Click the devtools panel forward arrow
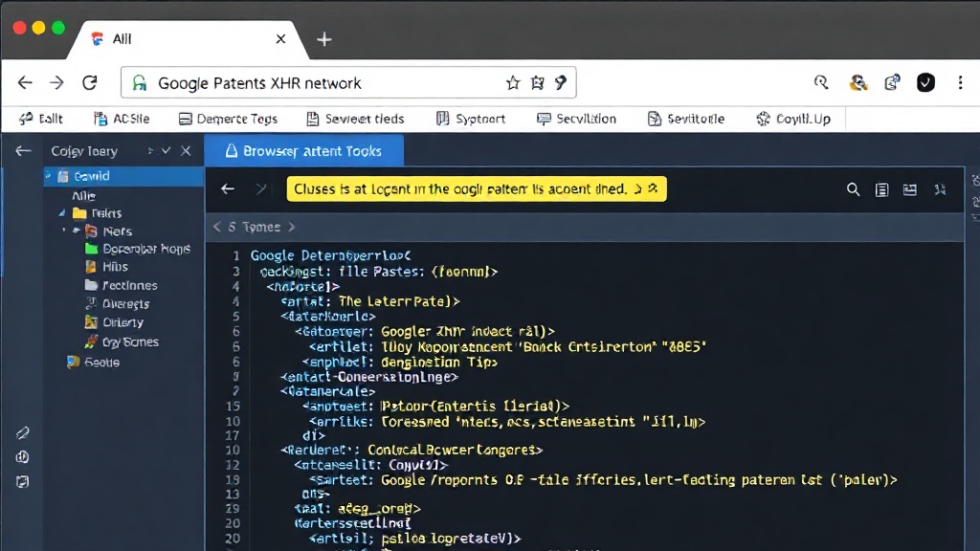 (260, 188)
